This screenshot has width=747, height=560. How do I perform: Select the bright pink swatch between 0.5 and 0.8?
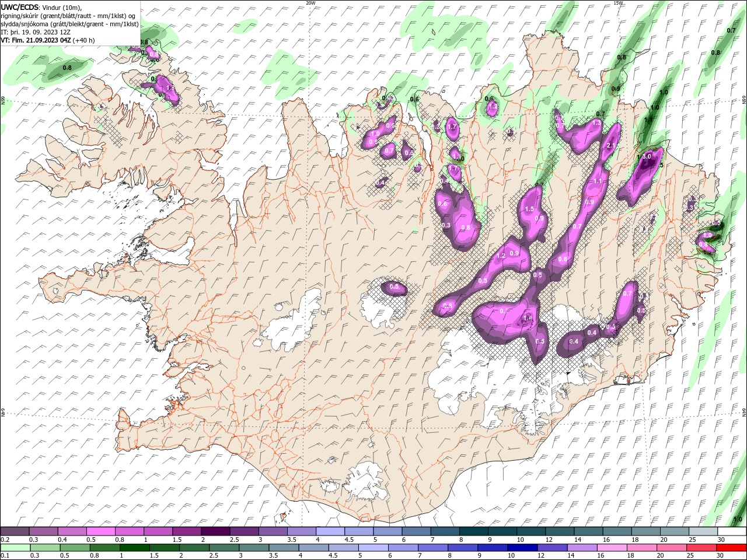(x=101, y=531)
